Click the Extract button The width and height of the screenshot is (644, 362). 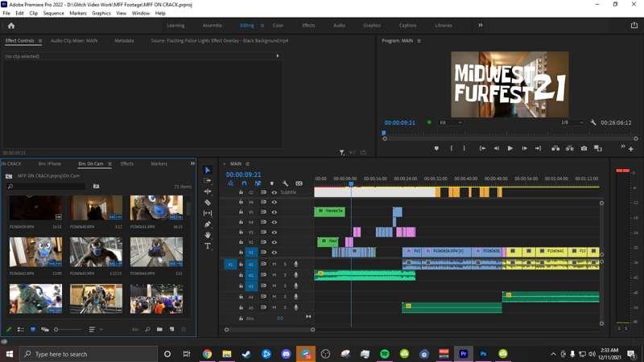(570, 149)
